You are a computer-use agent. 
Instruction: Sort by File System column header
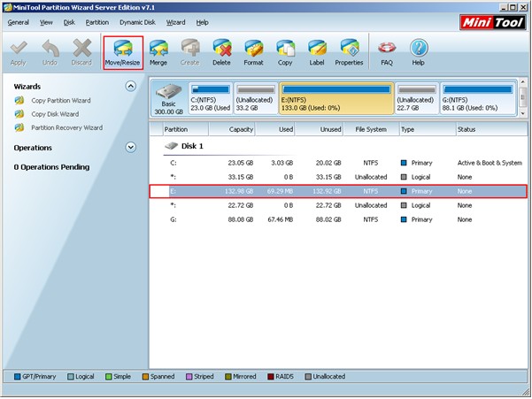pos(371,129)
